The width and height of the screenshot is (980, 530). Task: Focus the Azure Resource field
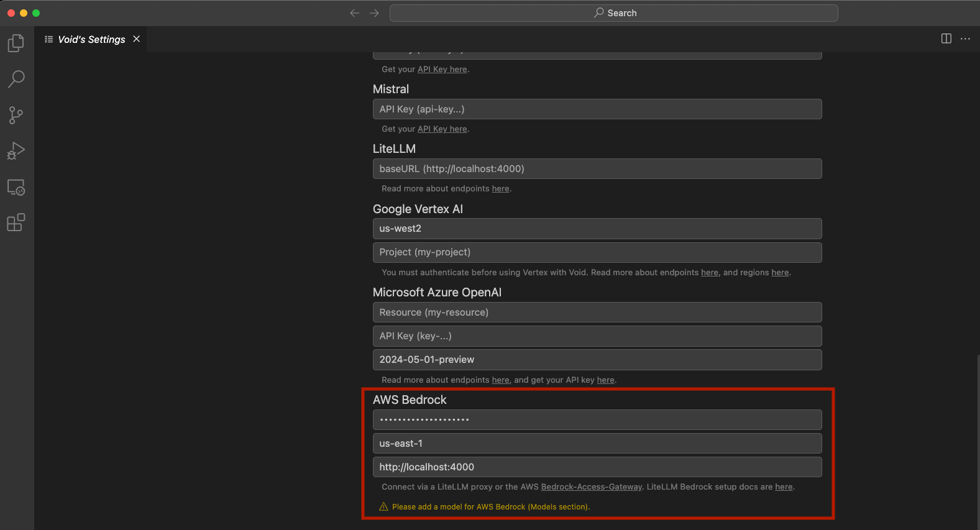point(597,313)
